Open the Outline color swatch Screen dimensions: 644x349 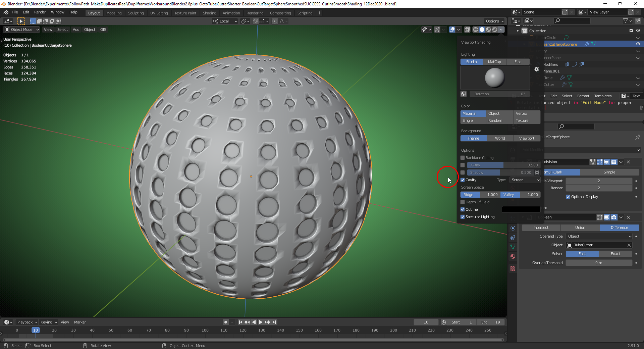521,209
